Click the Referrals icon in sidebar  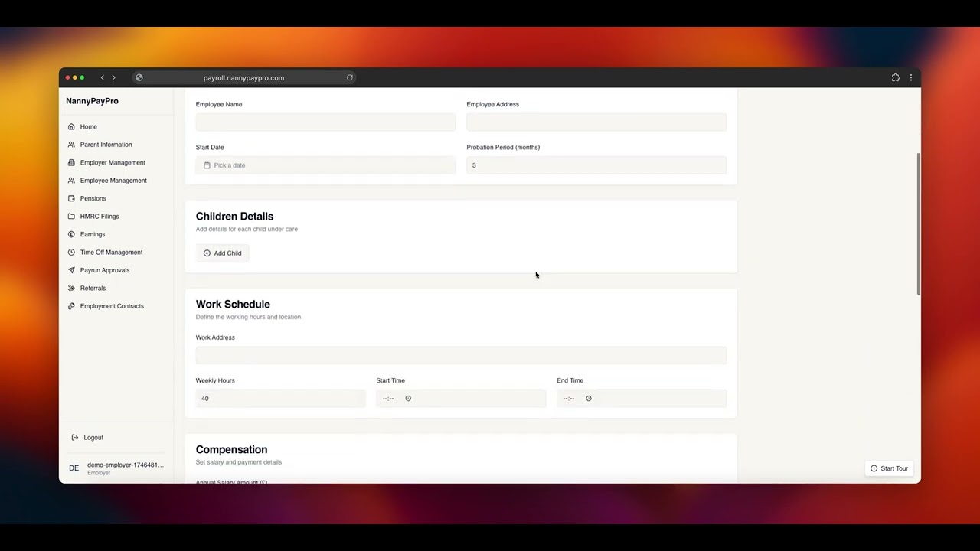pyautogui.click(x=71, y=288)
